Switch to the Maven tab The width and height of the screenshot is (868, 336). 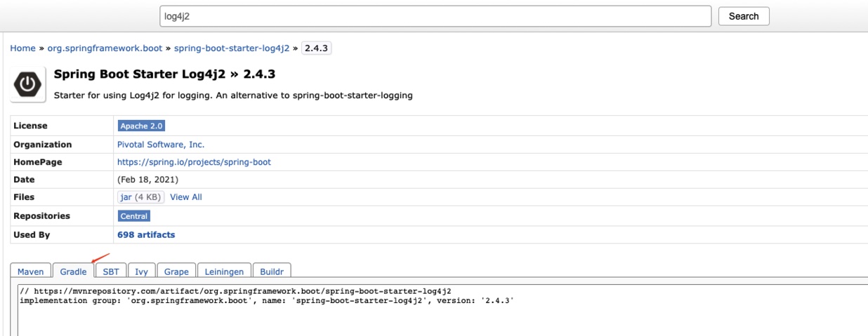click(30, 271)
